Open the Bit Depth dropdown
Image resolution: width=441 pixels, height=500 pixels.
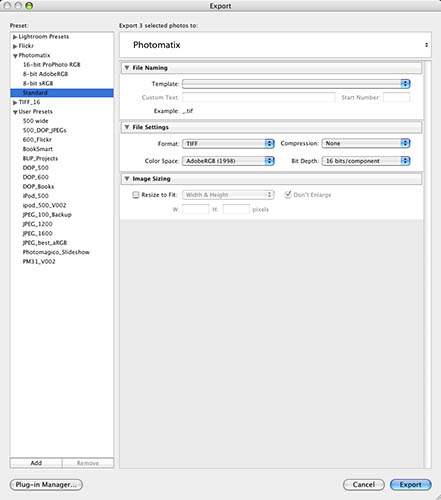pyautogui.click(x=366, y=161)
